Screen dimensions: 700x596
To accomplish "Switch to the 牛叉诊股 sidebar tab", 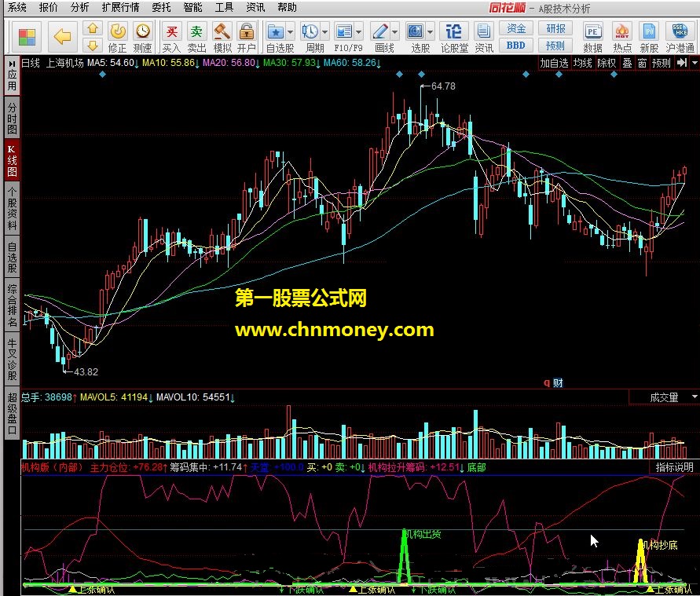I will pos(12,359).
